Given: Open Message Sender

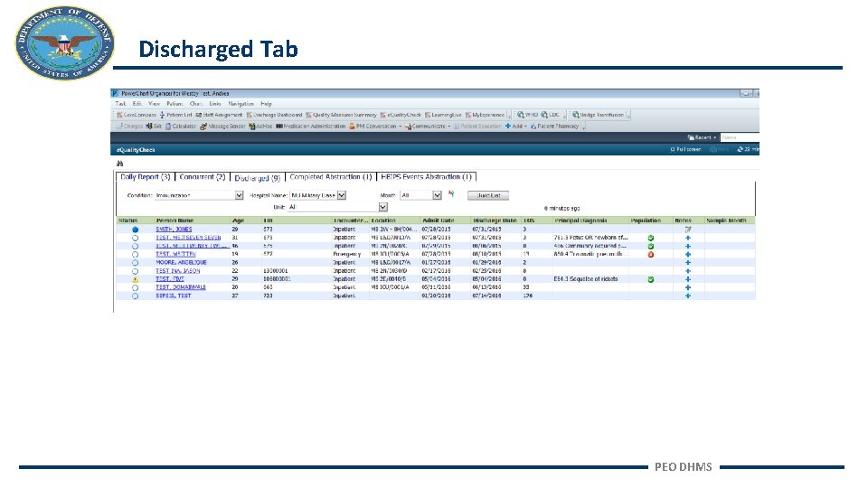Looking at the screenshot, I should (222, 127).
